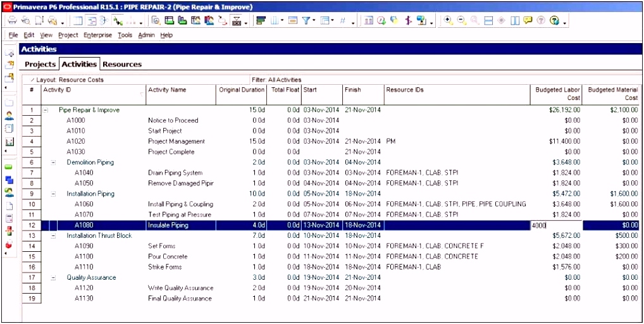Click the $11,400.00 labor cost cell
The image size is (644, 324).
(556, 141)
